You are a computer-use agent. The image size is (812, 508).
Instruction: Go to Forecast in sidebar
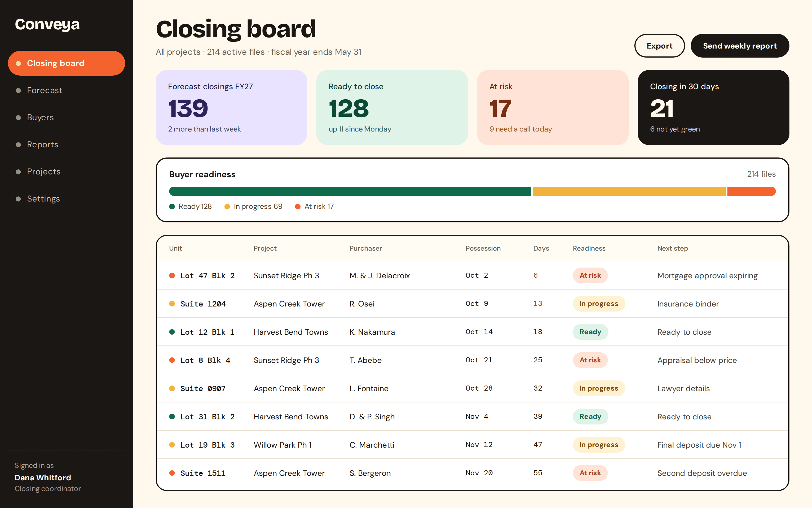pos(67,90)
